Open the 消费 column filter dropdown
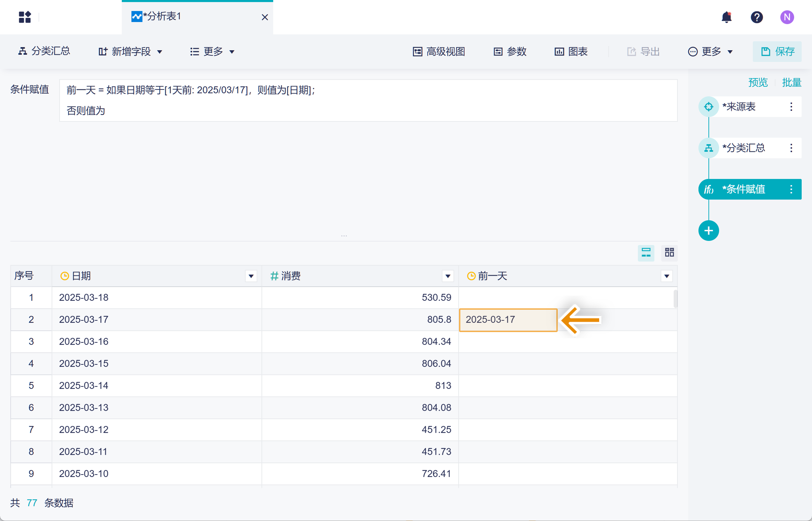 pos(448,276)
